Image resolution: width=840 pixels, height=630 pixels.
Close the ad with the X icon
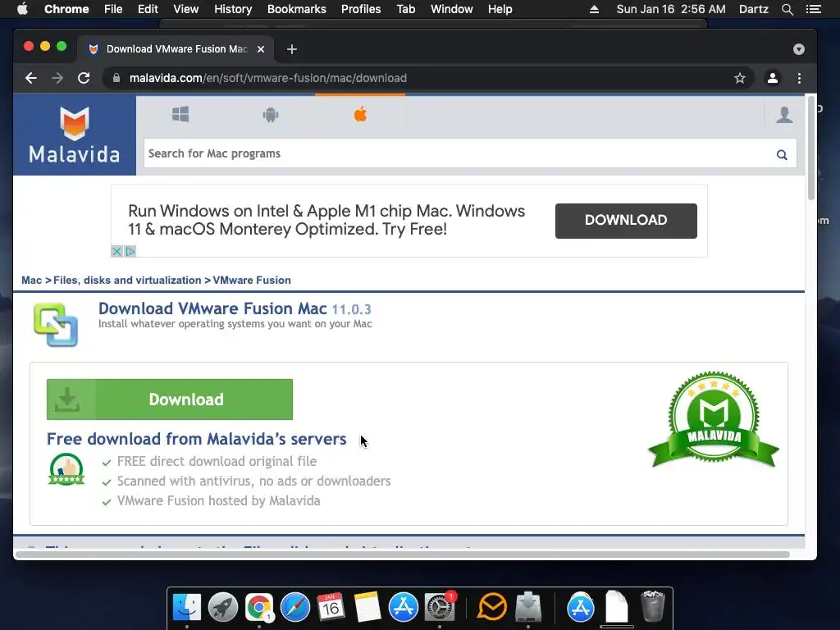click(x=116, y=251)
